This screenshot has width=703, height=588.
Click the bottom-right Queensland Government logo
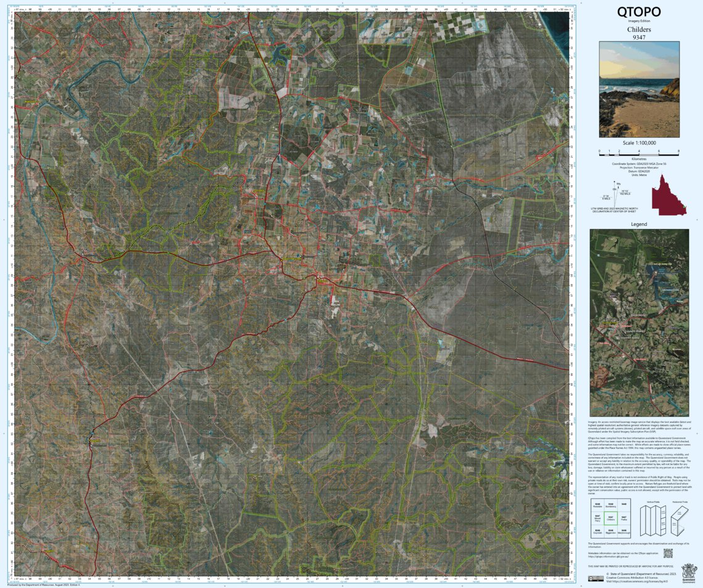click(688, 571)
